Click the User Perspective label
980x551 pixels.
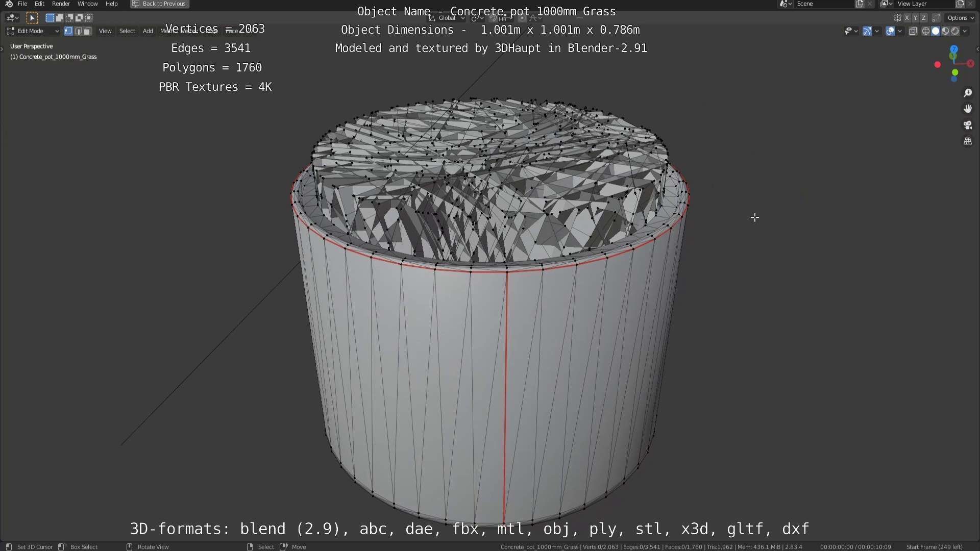click(32, 46)
